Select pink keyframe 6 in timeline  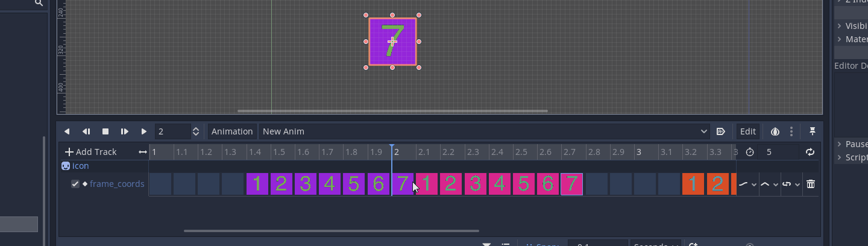(x=547, y=184)
